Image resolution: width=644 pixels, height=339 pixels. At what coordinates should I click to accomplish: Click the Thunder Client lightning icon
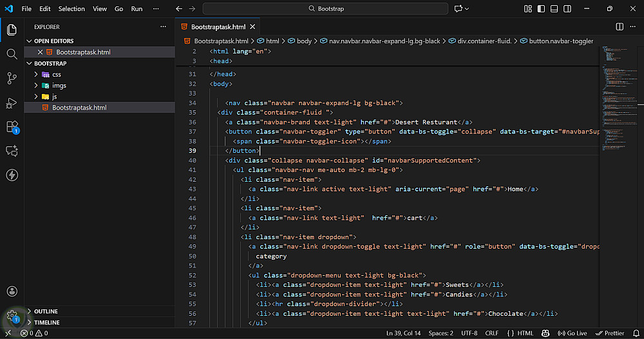click(x=12, y=175)
